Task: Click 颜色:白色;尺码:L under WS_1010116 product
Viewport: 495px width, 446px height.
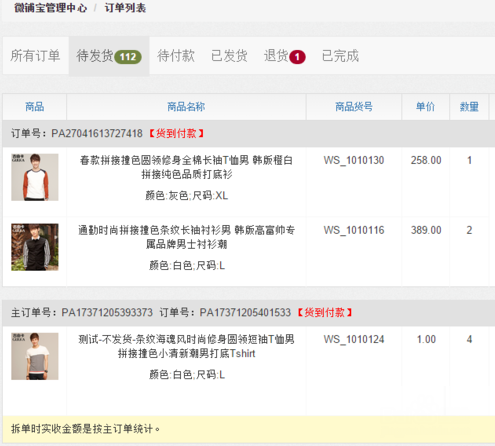Action: click(x=187, y=265)
